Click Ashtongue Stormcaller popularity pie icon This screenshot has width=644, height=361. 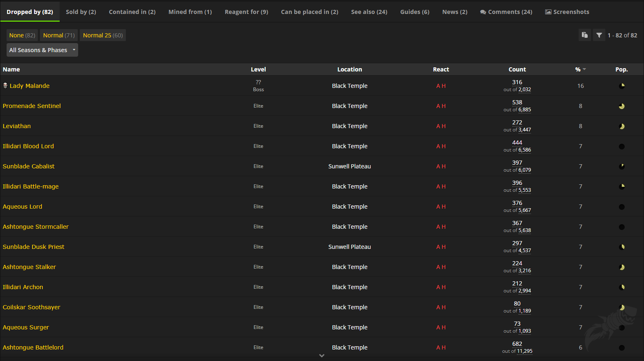click(622, 227)
